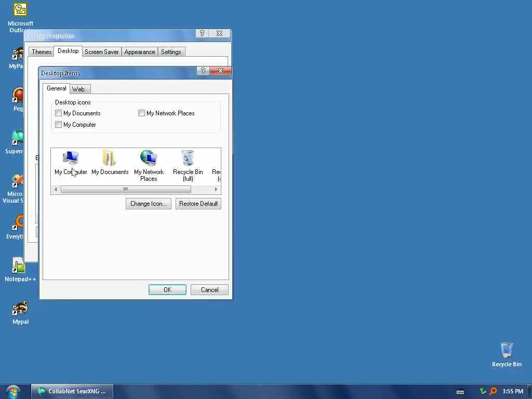
Task: Click the Windows Start orb
Action: tap(13, 392)
